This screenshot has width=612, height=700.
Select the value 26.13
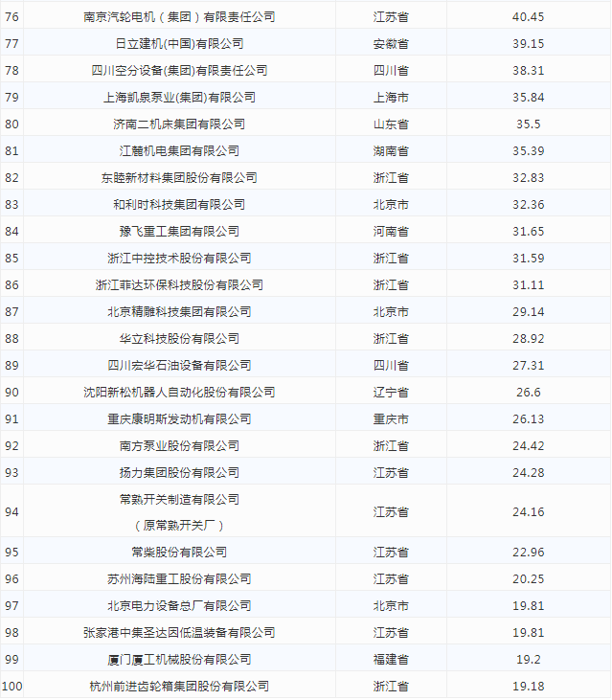point(528,418)
